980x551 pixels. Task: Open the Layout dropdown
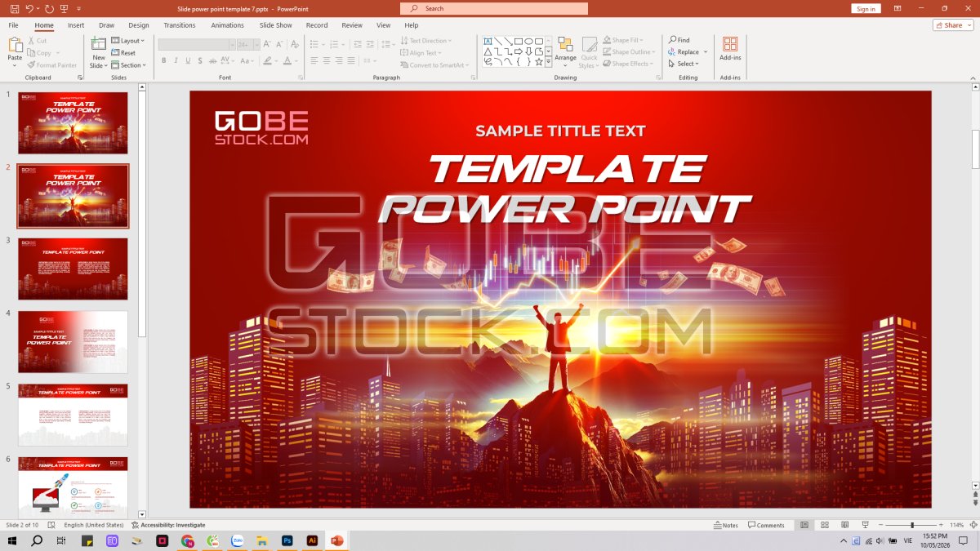tap(127, 41)
